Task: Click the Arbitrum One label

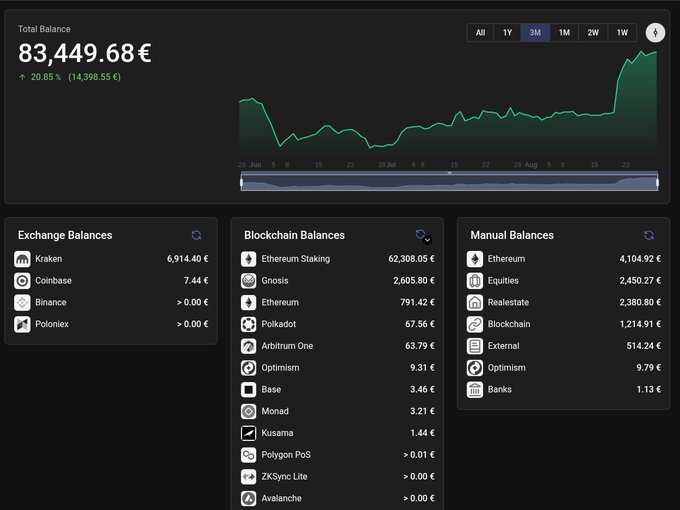Action: (x=287, y=346)
